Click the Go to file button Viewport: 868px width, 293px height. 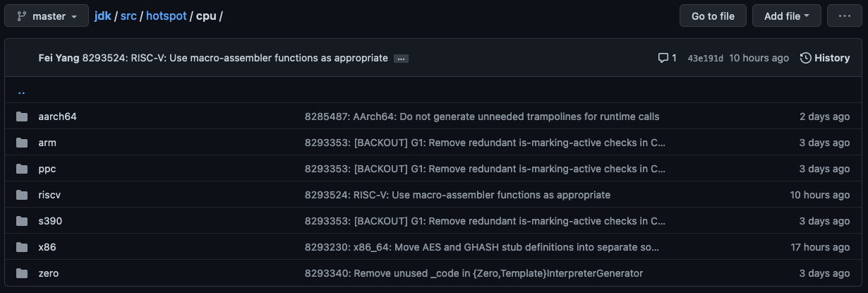[x=713, y=16]
